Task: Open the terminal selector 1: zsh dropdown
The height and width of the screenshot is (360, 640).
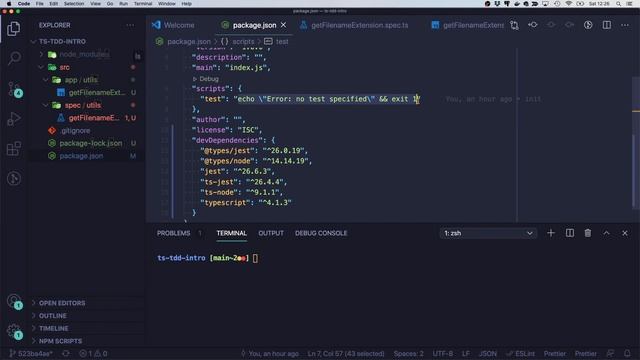Action: 488,233
